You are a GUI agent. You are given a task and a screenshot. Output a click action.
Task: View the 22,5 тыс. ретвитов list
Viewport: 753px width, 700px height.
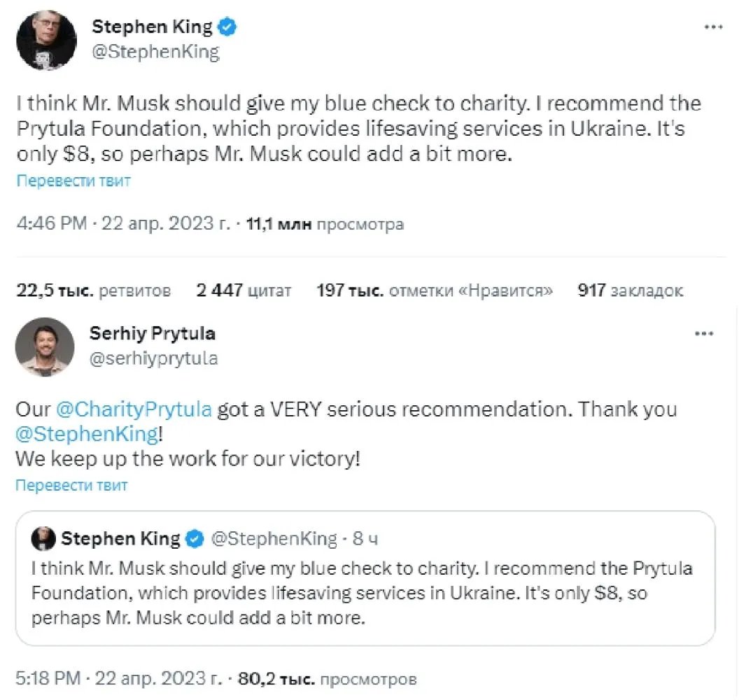(92, 290)
